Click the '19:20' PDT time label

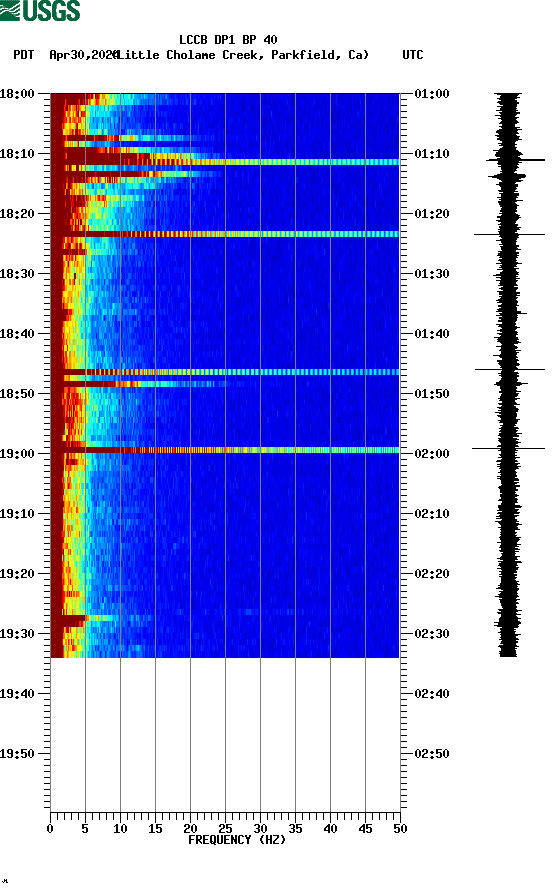coord(17,574)
